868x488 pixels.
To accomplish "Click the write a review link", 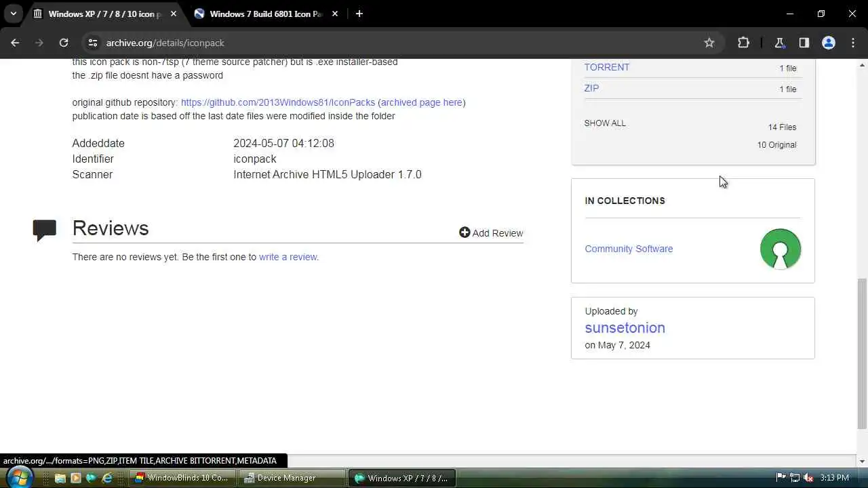I will pos(288,257).
